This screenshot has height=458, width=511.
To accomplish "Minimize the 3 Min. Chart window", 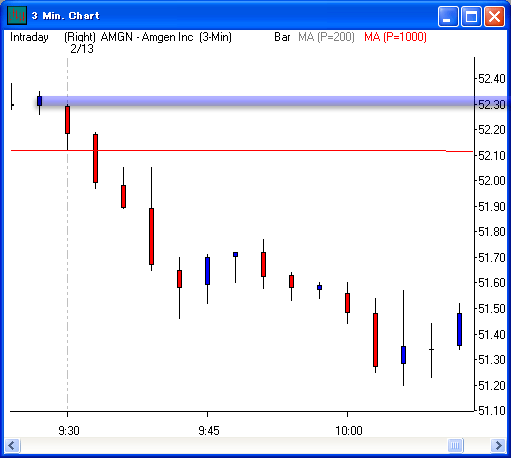I will click(448, 16).
